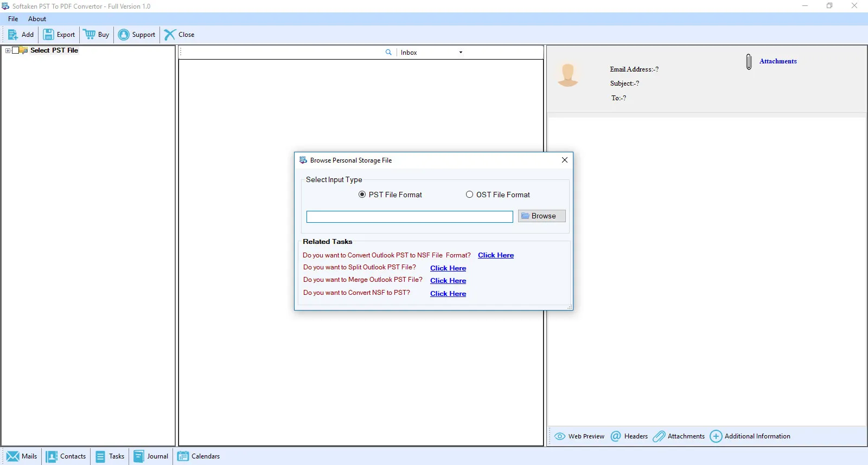This screenshot has width=868, height=465.
Task: Open the About menu
Action: 37,19
